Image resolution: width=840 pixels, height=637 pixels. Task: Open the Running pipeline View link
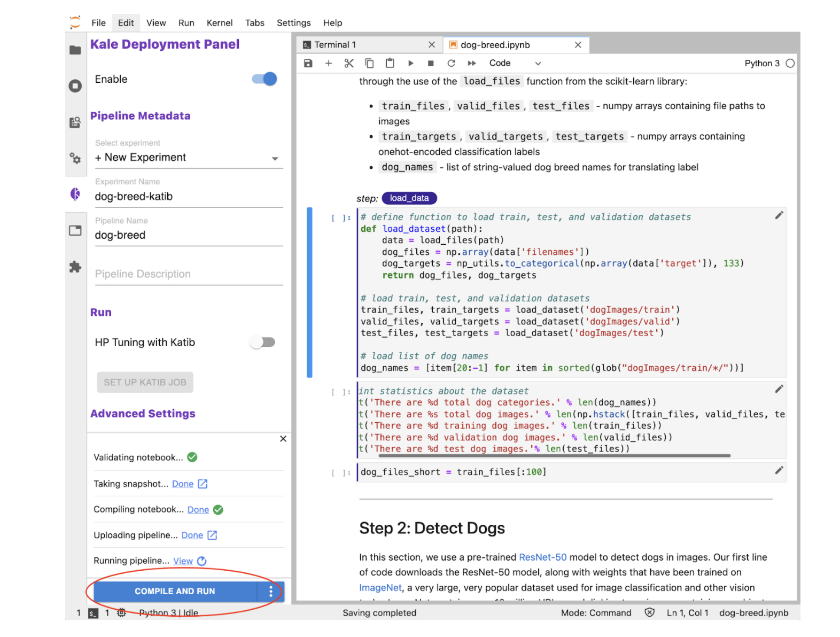point(183,561)
